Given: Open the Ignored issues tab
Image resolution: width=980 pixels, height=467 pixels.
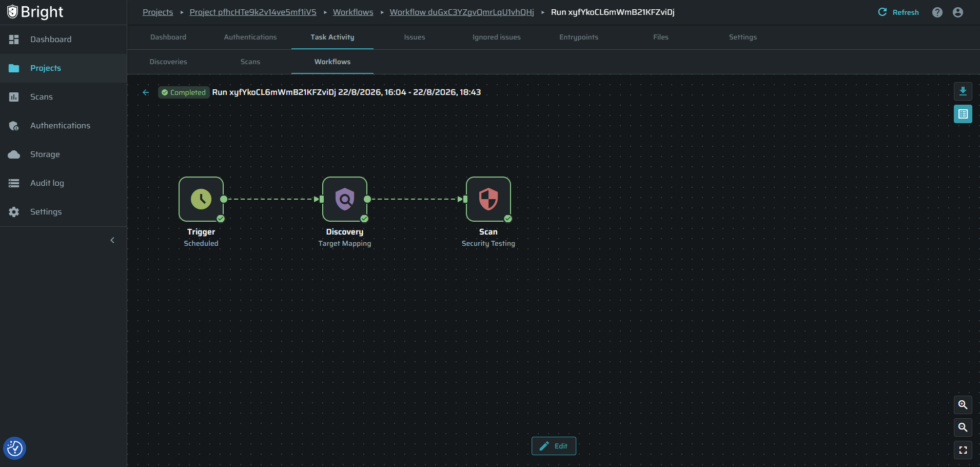Looking at the screenshot, I should 497,37.
